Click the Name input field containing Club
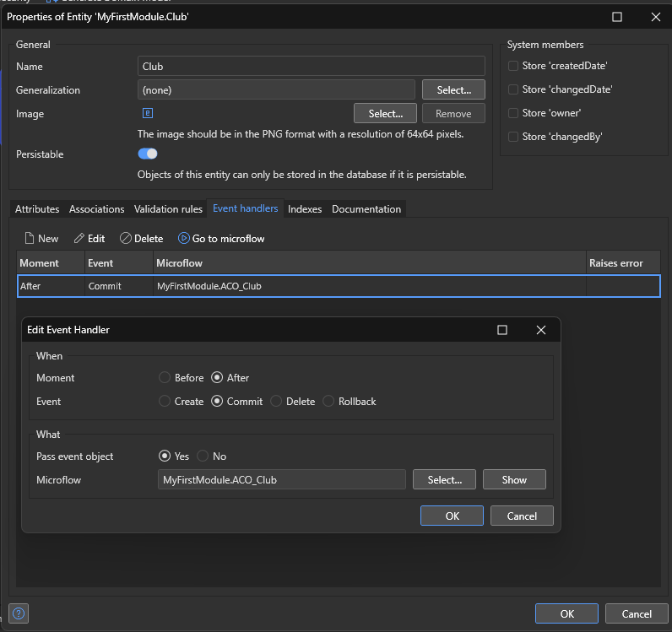Screen dimensions: 672x632 pos(312,67)
